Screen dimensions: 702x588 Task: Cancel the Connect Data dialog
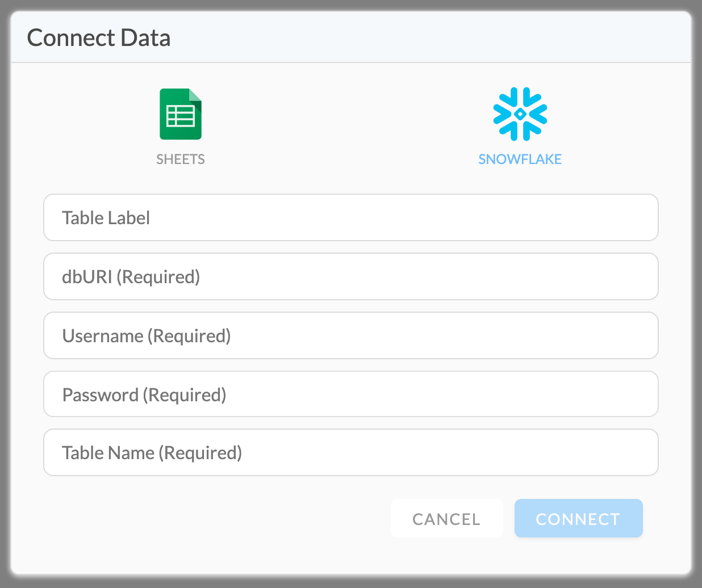[447, 519]
